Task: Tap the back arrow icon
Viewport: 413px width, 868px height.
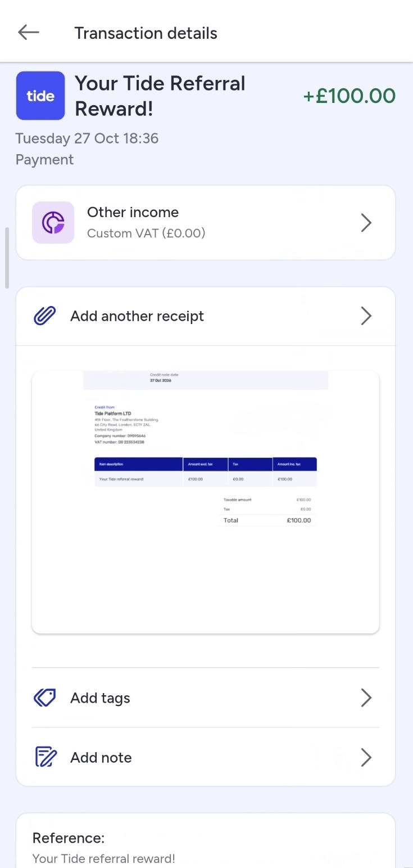Action: 29,33
